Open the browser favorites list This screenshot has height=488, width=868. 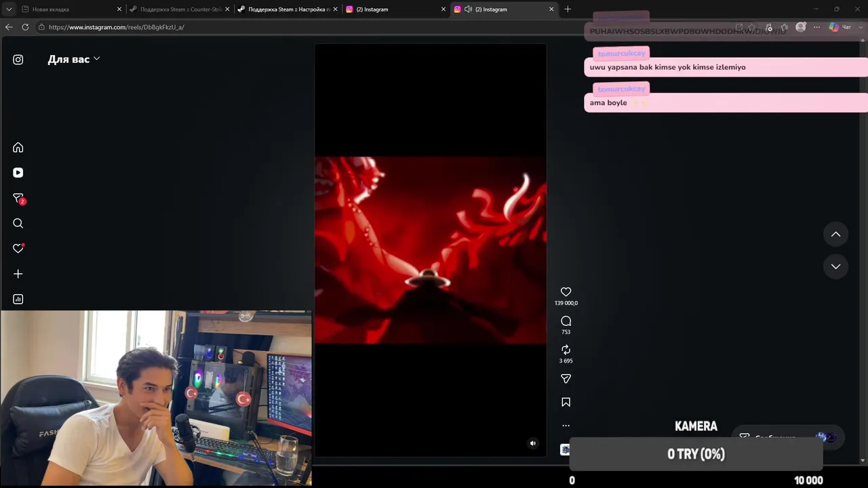pos(785,27)
